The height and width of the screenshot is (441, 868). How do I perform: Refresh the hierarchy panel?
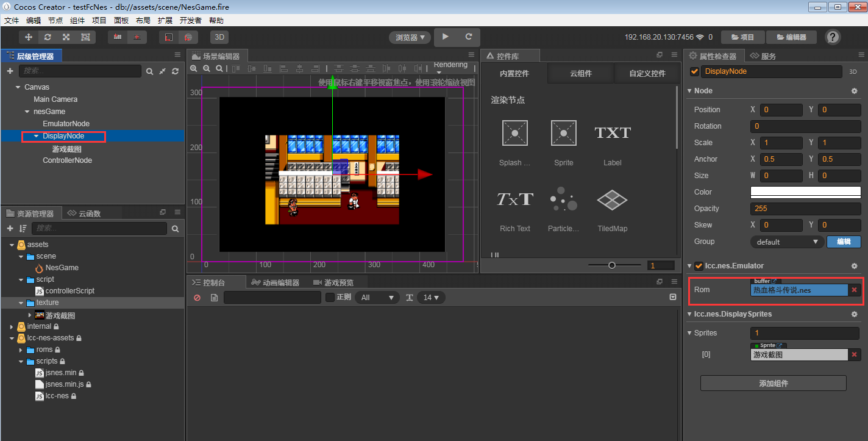pyautogui.click(x=176, y=71)
